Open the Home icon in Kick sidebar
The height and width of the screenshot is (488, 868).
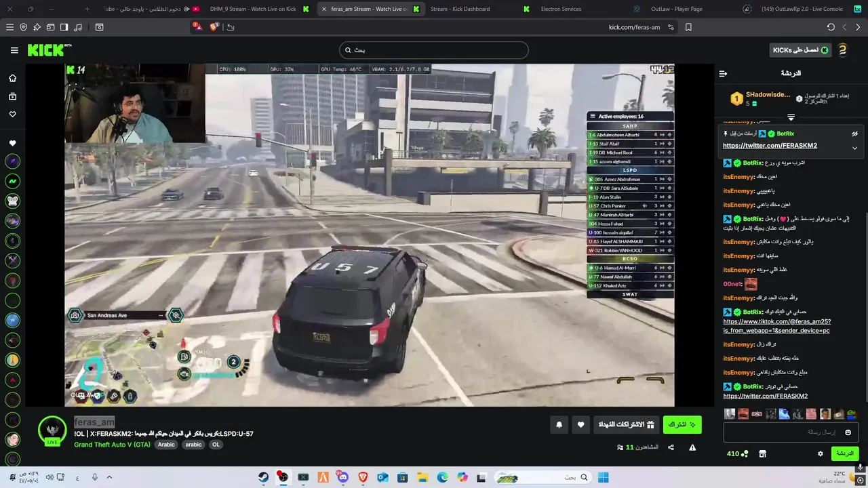12,78
